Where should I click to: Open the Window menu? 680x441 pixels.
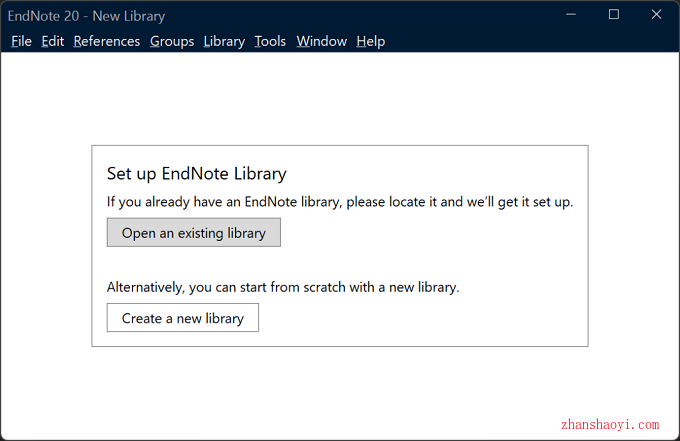pos(321,41)
